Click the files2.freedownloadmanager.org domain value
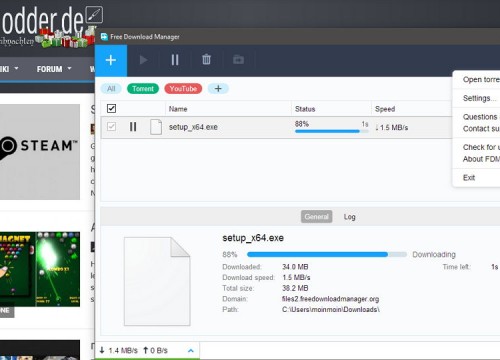Screen dimensions: 500x360 point(330,299)
